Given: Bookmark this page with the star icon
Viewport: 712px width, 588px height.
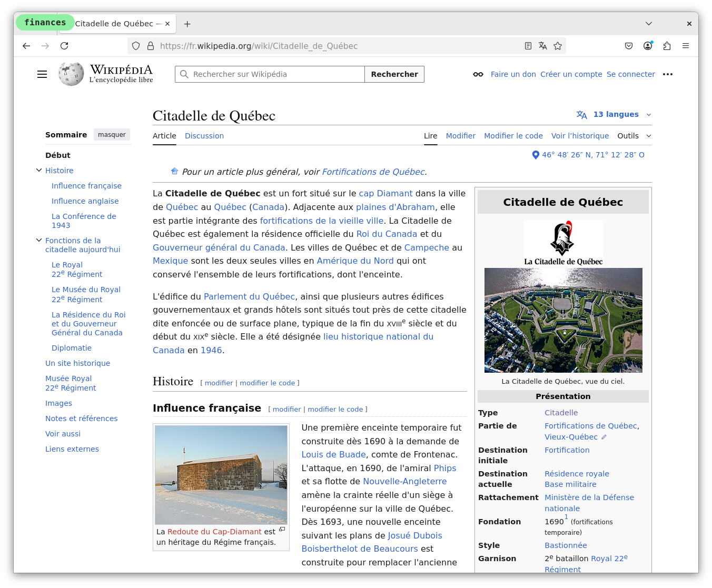Looking at the screenshot, I should [x=558, y=46].
